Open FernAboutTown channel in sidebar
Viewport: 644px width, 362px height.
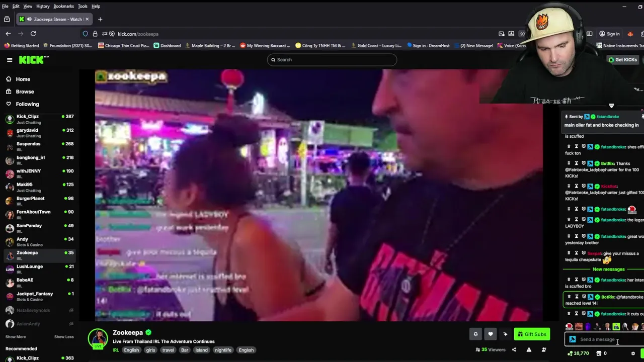pos(39,215)
